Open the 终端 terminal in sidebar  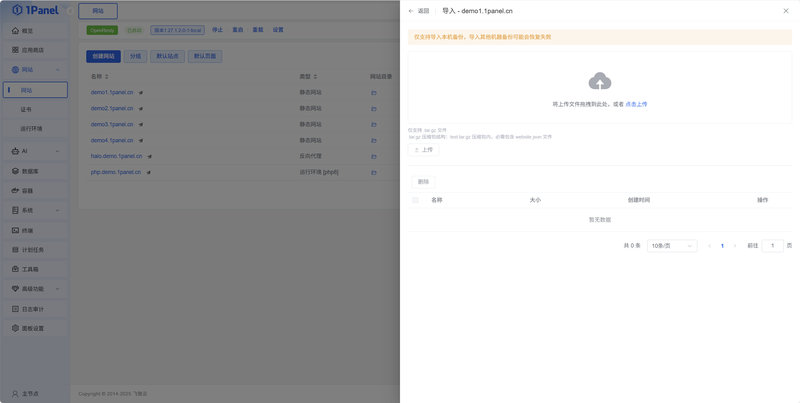(35, 231)
